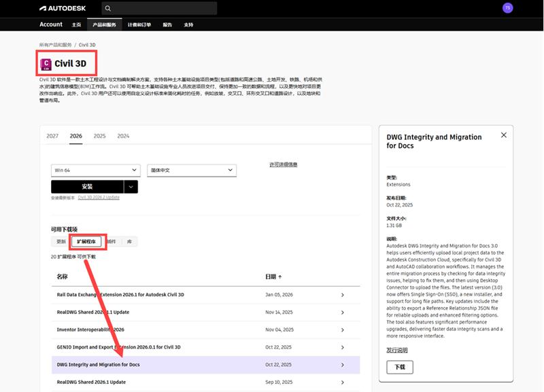Click the search magnifier icon
This screenshot has height=392, width=544.
point(108,8)
